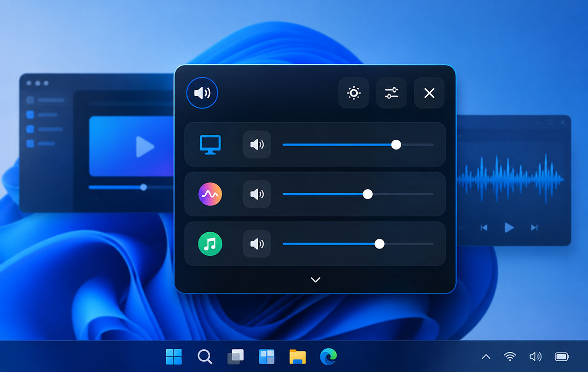Open the Widgets icon on the taskbar

pos(267,357)
